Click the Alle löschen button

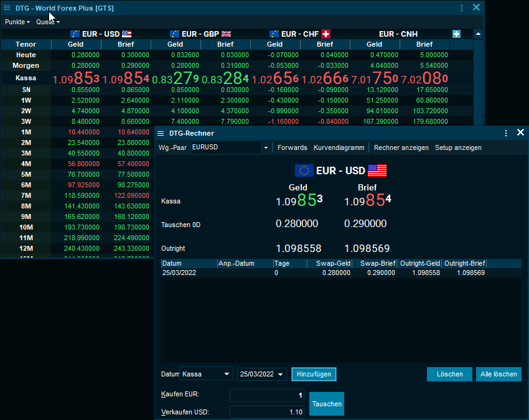coord(499,374)
